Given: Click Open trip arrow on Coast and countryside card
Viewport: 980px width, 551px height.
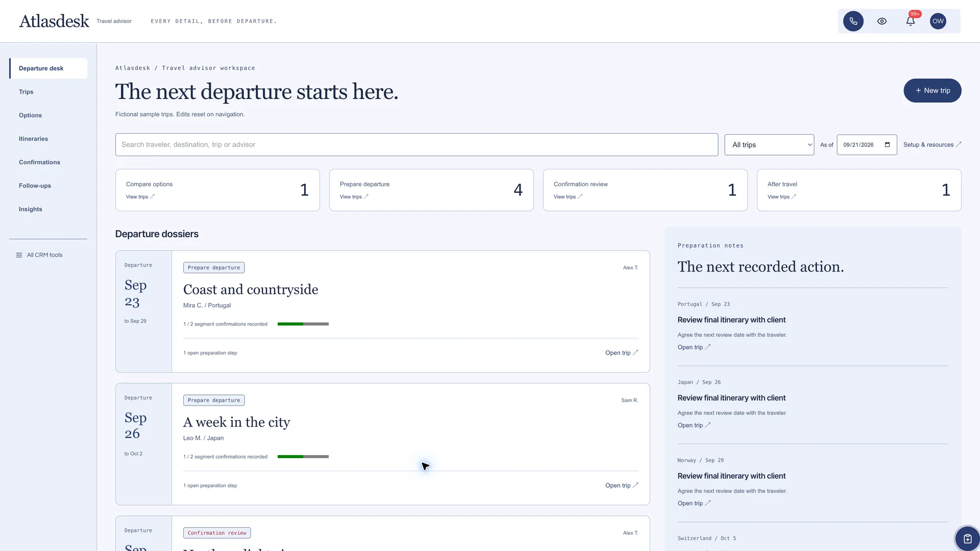Looking at the screenshot, I should (635, 353).
